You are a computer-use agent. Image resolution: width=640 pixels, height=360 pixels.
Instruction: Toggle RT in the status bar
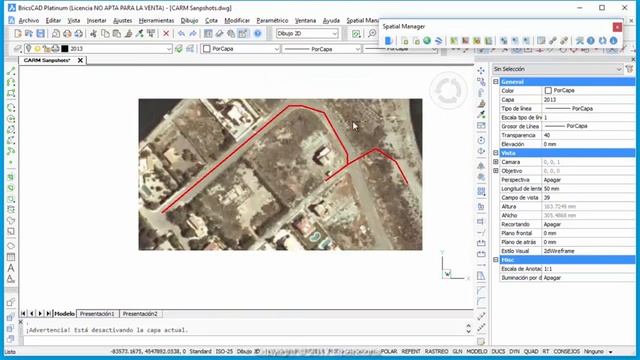click(546, 351)
